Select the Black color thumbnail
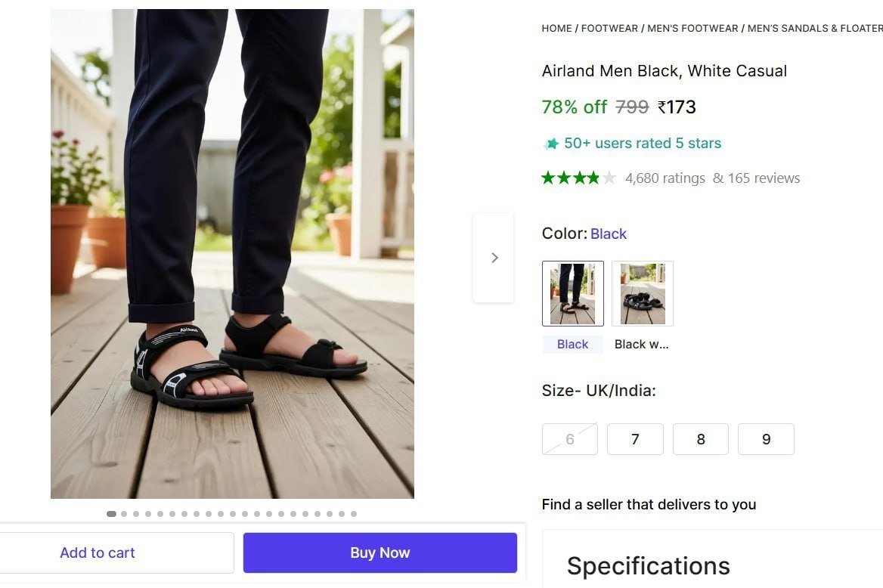The image size is (883, 588). pyautogui.click(x=572, y=293)
